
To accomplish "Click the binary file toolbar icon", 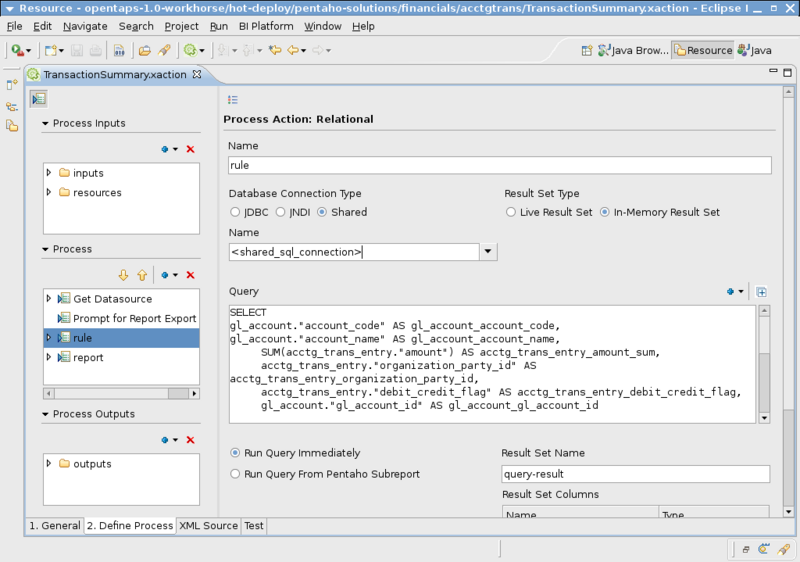I will tap(119, 50).
